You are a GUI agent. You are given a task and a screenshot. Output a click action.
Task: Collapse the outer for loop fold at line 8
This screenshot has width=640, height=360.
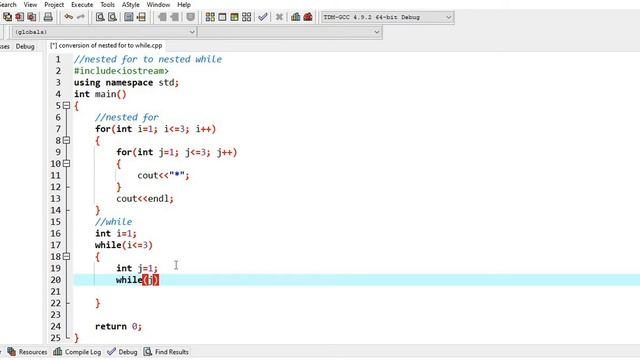pyautogui.click(x=67, y=140)
